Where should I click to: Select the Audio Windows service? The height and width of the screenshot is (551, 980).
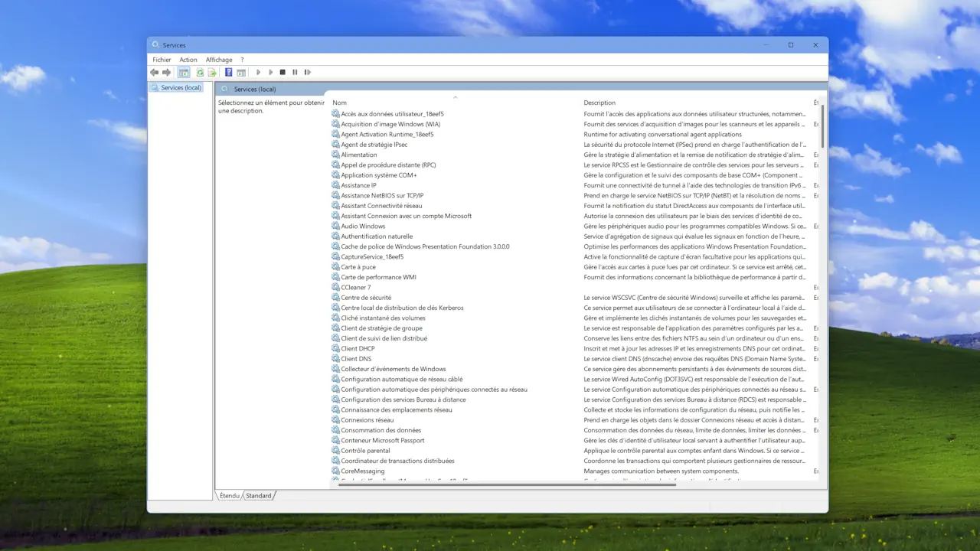[x=363, y=226]
